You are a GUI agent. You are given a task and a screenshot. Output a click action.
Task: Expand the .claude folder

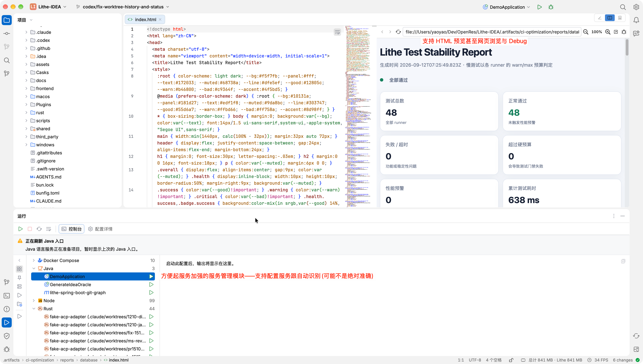coord(26,32)
